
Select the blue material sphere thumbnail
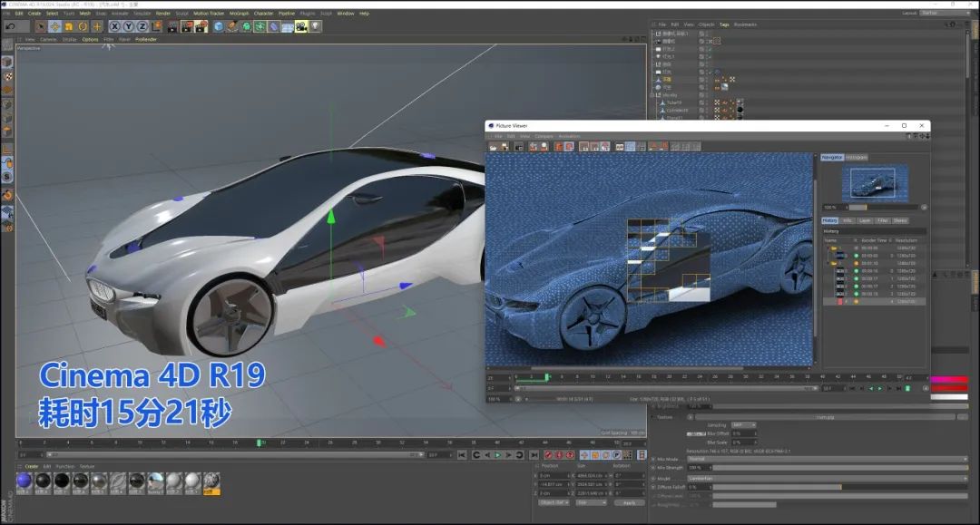coord(24,481)
